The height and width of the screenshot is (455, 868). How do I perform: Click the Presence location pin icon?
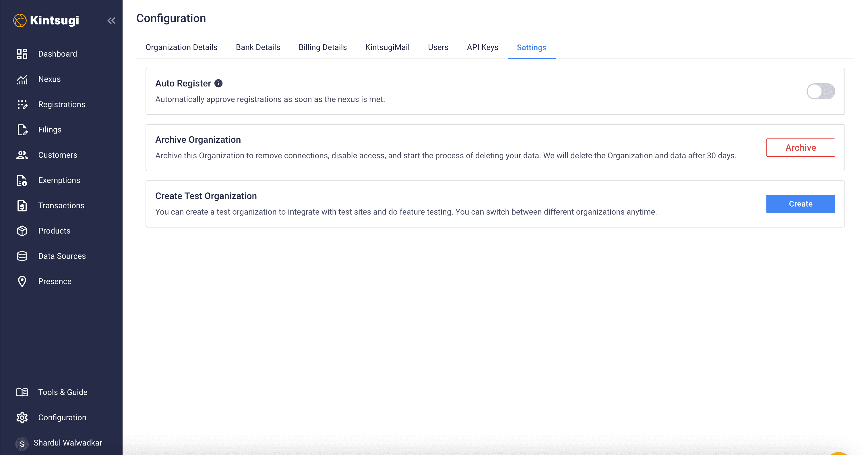coord(22,282)
